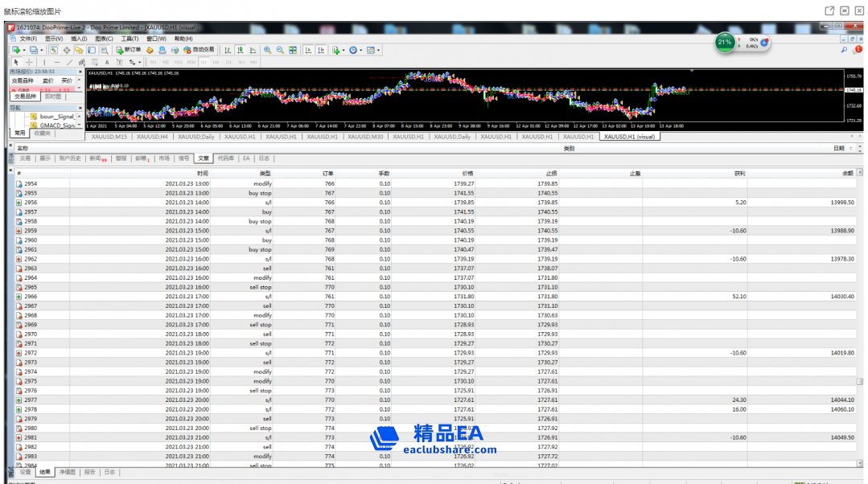This screenshot has width=868, height=484.
Task: Click the 净值图 tab at the bottom
Action: coord(68,472)
